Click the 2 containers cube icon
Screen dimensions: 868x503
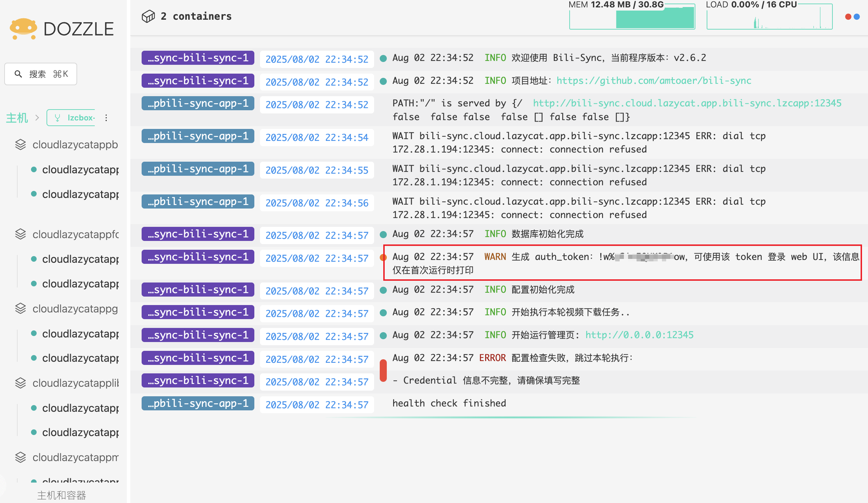point(148,16)
